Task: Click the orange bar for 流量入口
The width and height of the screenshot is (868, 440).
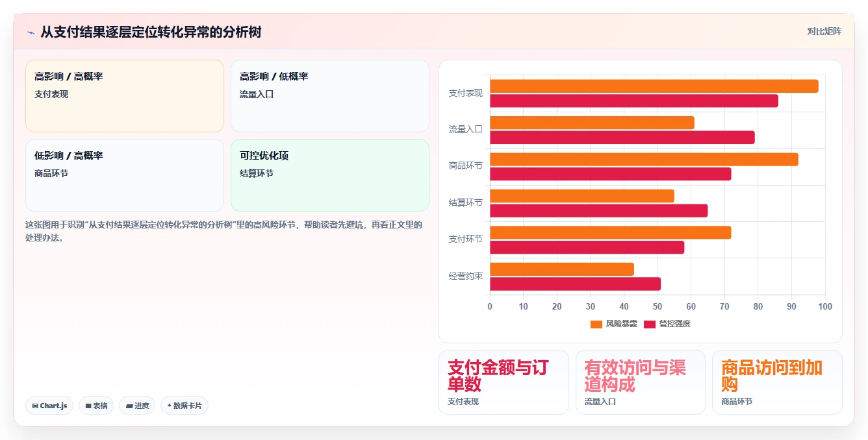Action: click(x=592, y=123)
